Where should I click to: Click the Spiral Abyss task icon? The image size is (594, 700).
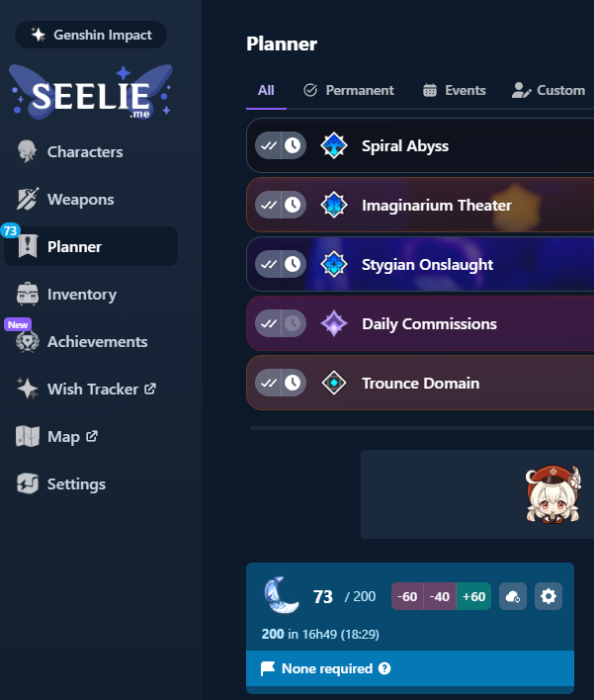(334, 145)
